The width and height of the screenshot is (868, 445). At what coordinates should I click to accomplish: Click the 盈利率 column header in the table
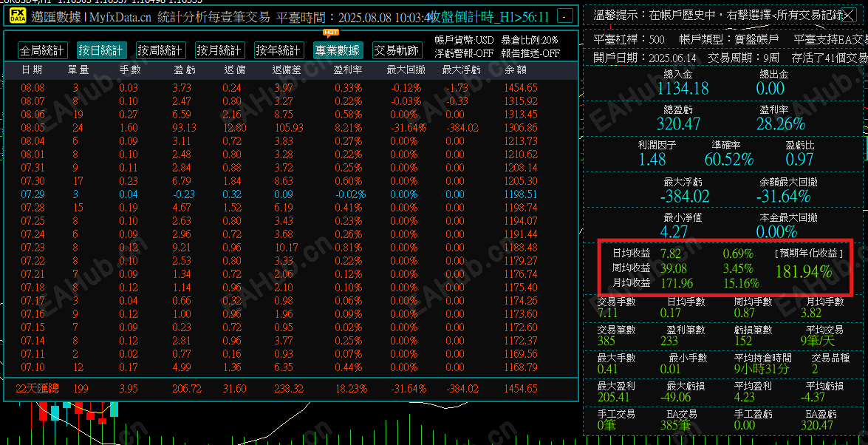[348, 69]
